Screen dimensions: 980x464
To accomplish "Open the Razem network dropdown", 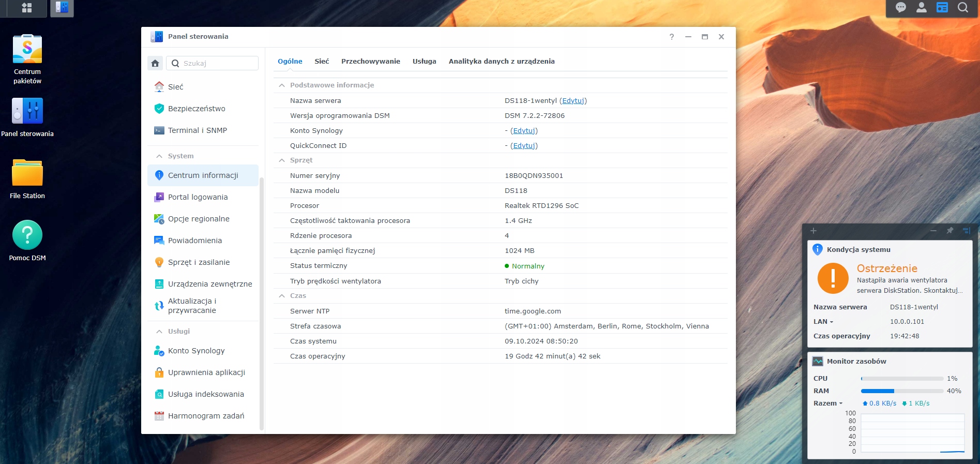I will point(828,403).
